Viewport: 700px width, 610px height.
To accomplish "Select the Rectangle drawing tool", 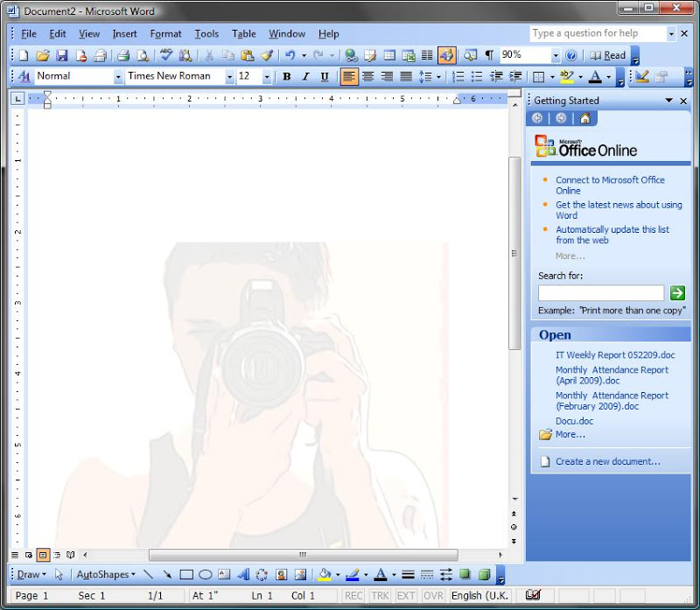I will [186, 575].
